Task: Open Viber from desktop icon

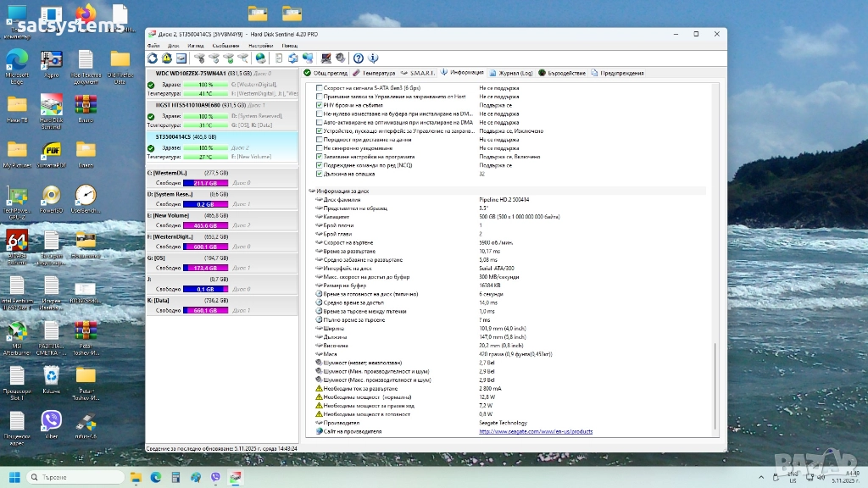Action: (x=52, y=420)
